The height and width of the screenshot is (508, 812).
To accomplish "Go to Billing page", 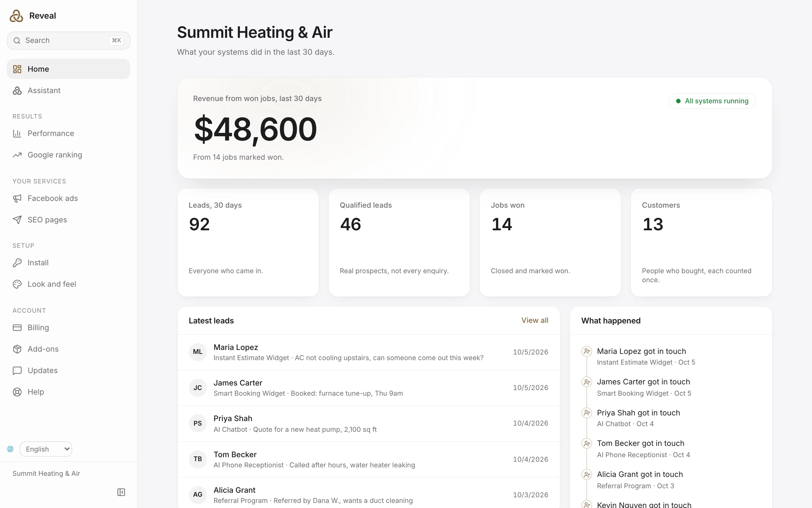I will (69, 328).
